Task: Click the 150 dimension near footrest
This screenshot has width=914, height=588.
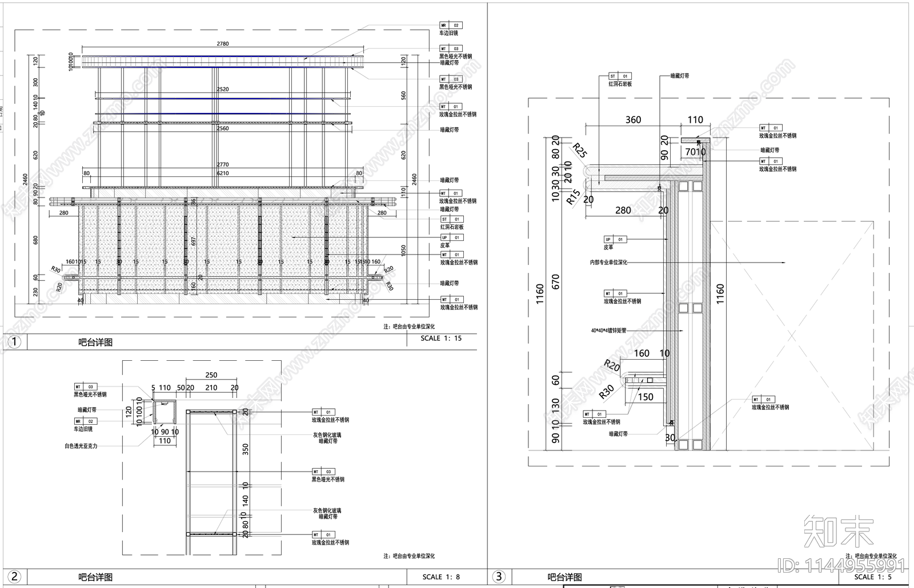Action: tap(646, 397)
